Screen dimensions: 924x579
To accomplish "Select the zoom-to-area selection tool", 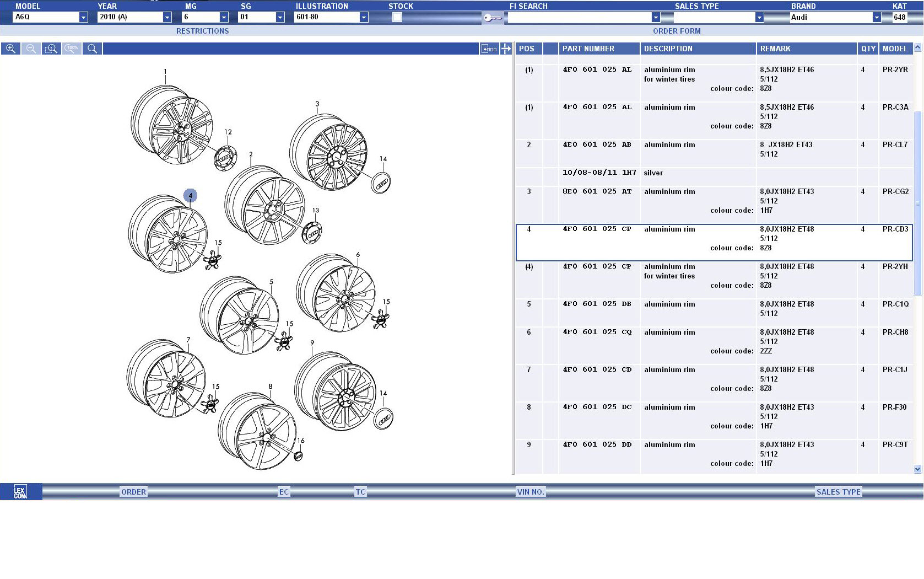I will coord(51,49).
